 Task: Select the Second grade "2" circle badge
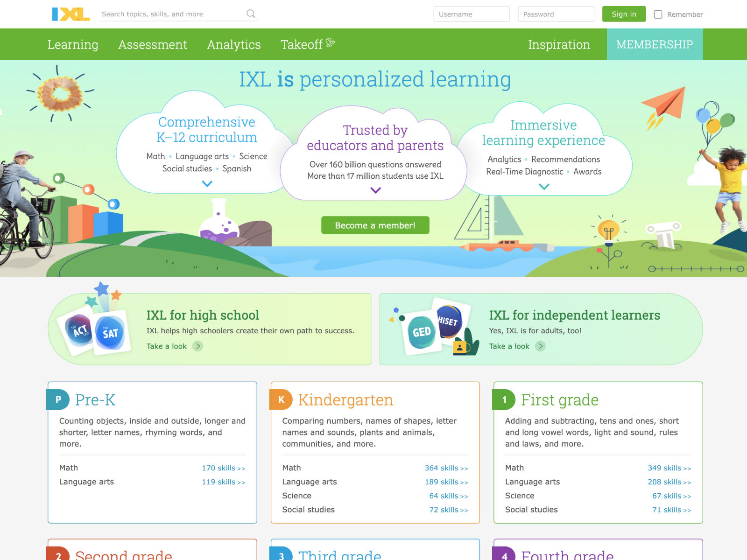coord(58,555)
